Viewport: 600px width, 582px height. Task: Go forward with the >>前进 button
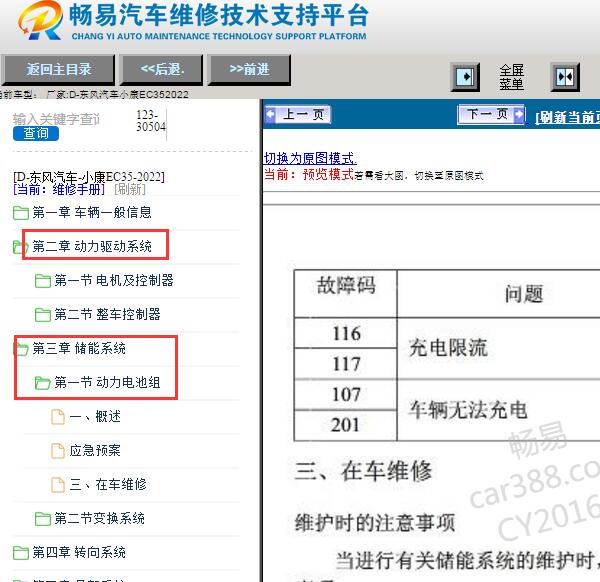[249, 70]
